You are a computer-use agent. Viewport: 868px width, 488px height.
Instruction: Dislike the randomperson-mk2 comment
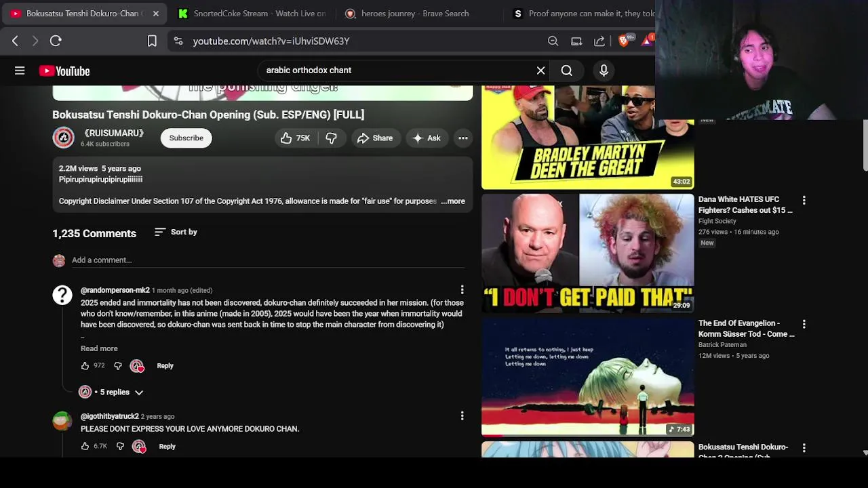click(x=118, y=365)
